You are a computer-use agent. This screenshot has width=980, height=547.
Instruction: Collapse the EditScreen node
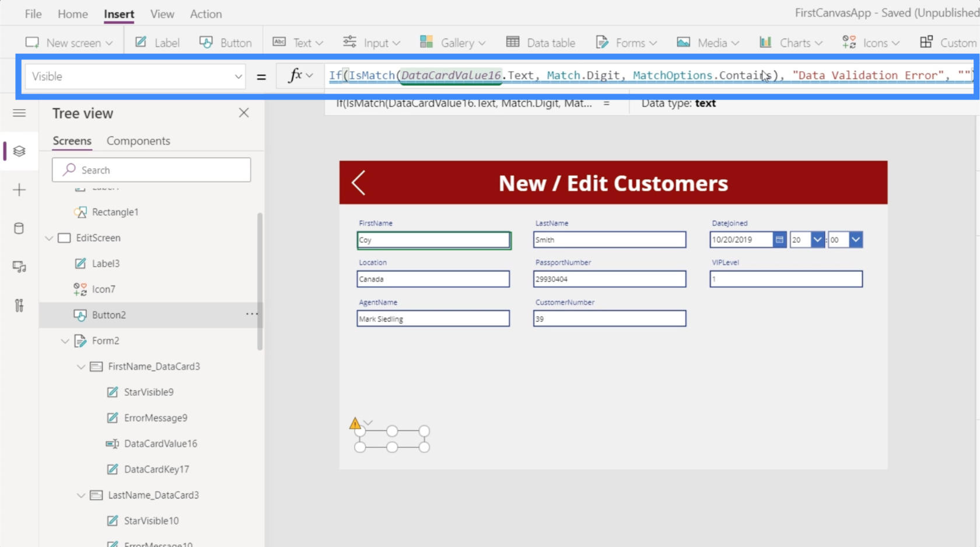[x=49, y=238]
